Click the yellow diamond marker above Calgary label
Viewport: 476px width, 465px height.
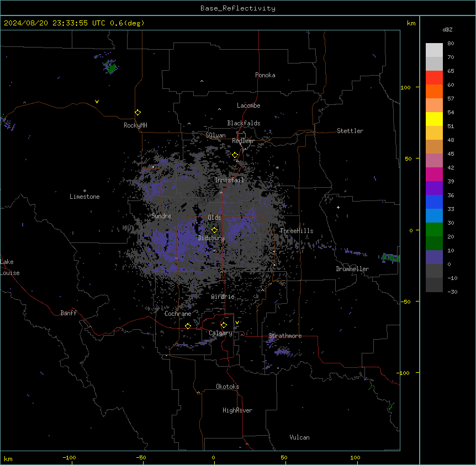(224, 325)
